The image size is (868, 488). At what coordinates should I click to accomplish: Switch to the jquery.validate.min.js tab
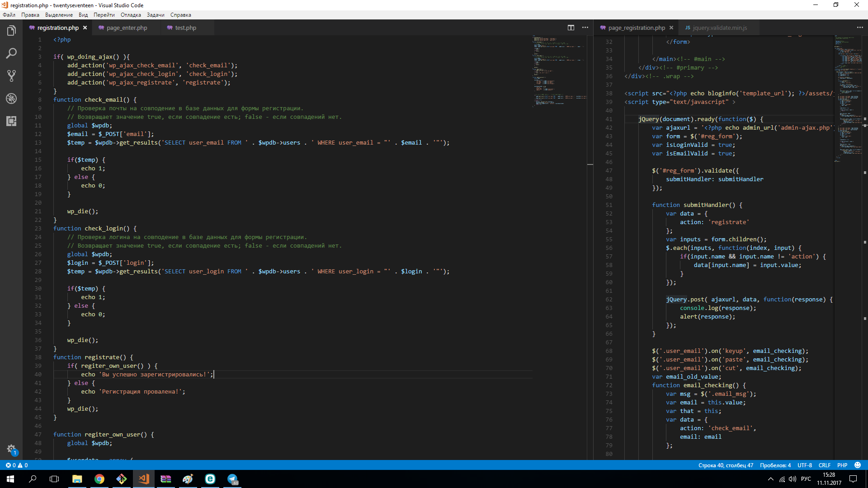pyautogui.click(x=716, y=28)
